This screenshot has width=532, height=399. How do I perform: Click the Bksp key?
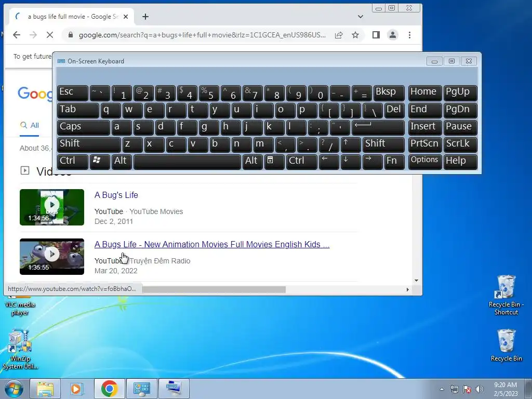click(x=389, y=93)
